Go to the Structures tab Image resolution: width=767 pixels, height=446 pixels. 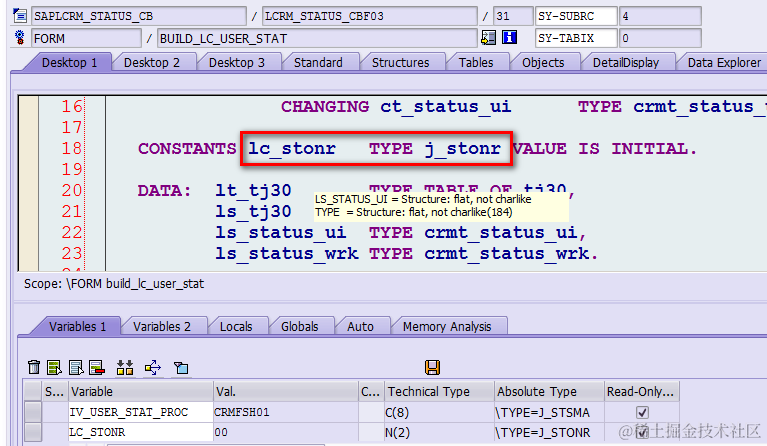tap(400, 63)
